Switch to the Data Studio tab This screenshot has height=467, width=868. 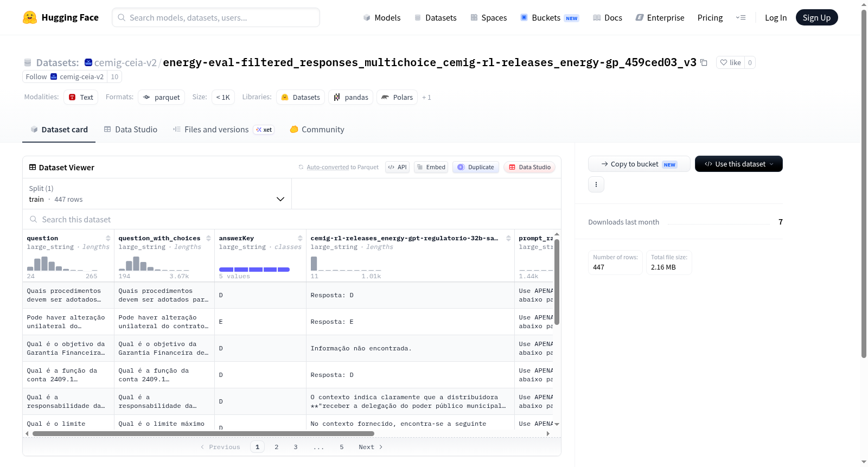[130, 130]
